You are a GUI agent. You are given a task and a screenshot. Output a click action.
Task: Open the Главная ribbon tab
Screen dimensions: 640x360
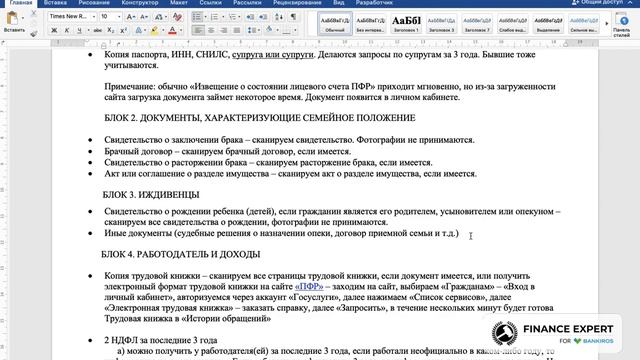tap(21, 2)
